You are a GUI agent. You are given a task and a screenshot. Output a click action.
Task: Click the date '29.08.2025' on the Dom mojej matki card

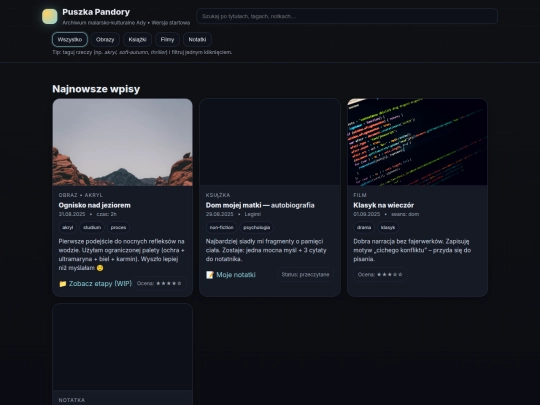219,214
